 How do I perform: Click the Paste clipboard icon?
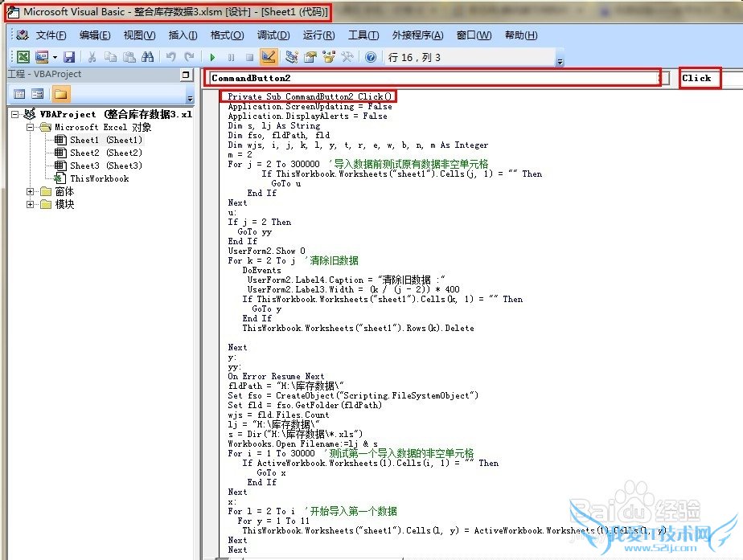[x=129, y=57]
